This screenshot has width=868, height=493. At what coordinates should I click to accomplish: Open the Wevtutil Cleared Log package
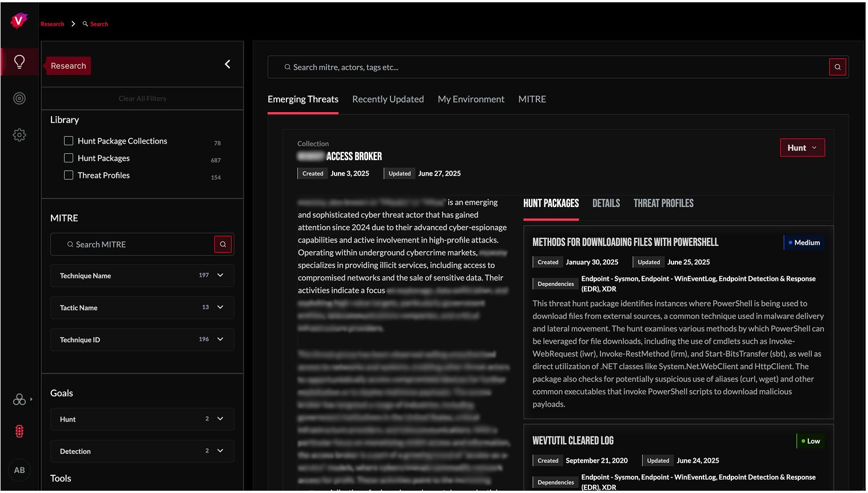[x=573, y=440]
